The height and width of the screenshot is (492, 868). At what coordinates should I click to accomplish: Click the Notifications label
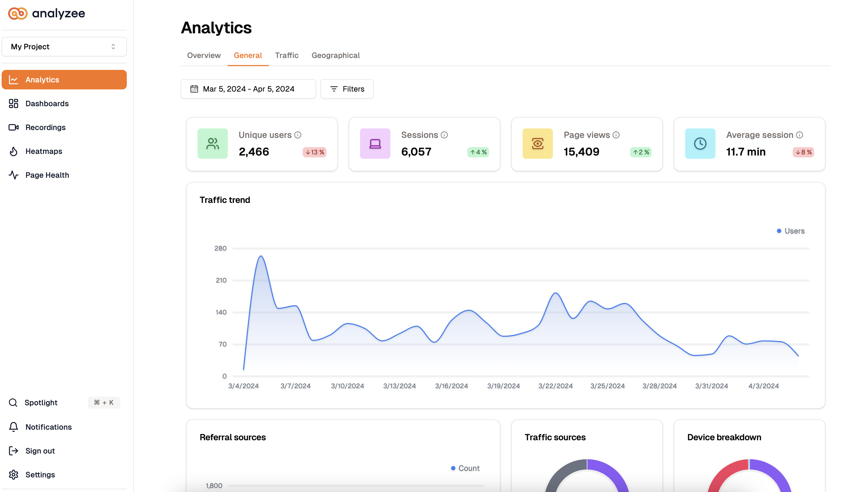click(49, 427)
